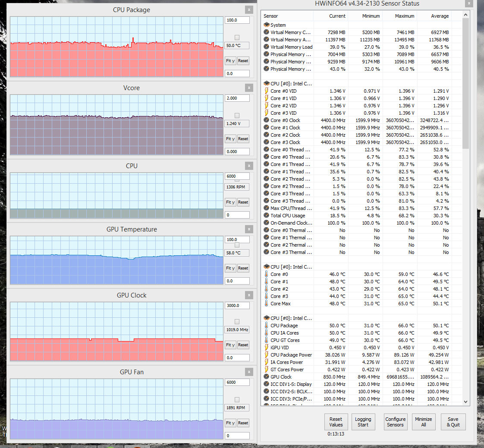Viewport: 484px width, 448px height.
Task: Click the Core #3 VID lightning icon
Action: pyautogui.click(x=267, y=113)
